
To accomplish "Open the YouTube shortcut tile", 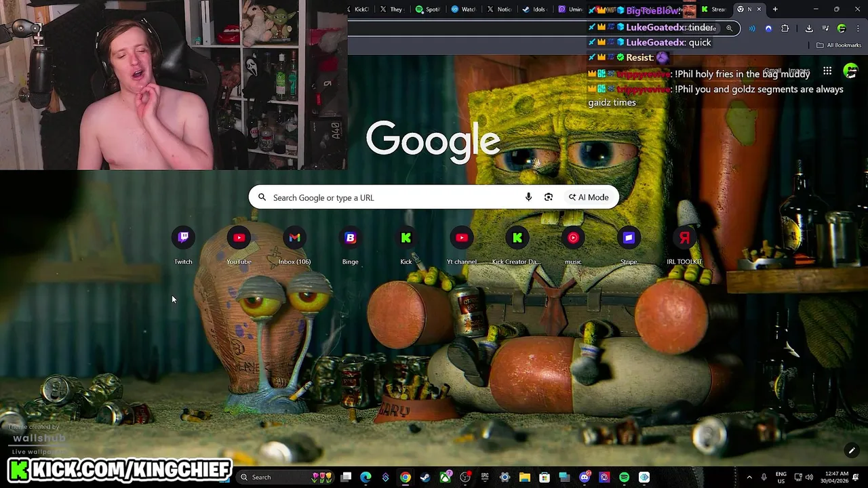I will pyautogui.click(x=239, y=245).
